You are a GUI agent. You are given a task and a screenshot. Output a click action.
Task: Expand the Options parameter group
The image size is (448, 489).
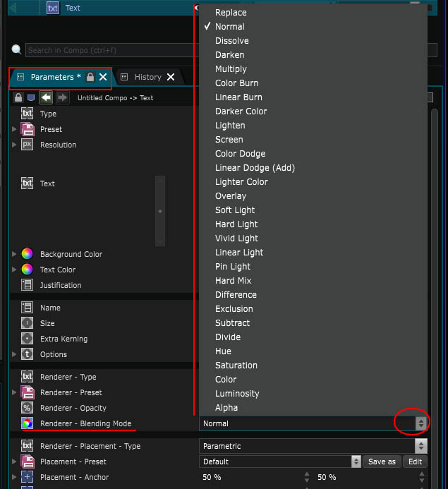13,354
